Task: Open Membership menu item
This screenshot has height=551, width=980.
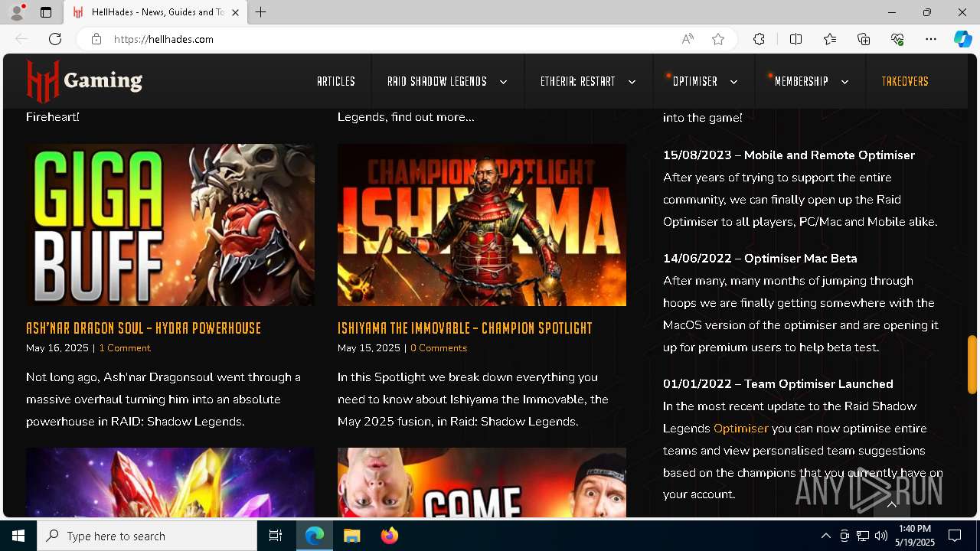Action: click(802, 81)
